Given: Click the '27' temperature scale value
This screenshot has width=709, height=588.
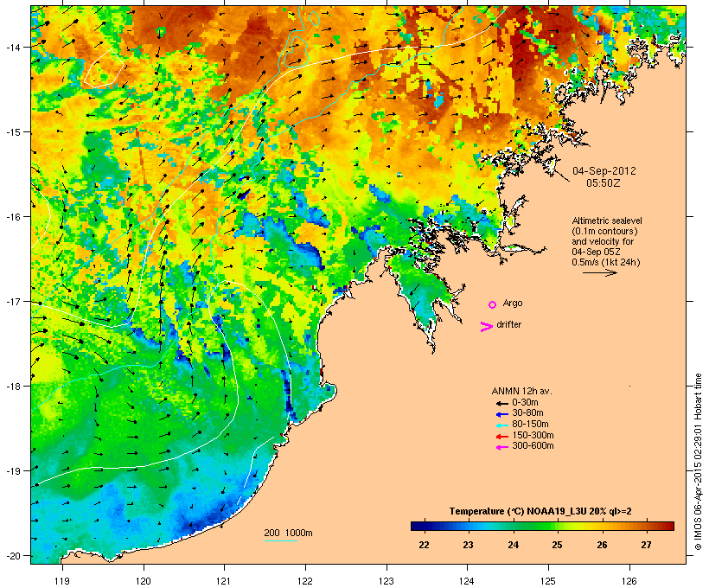Looking at the screenshot, I should [646, 545].
